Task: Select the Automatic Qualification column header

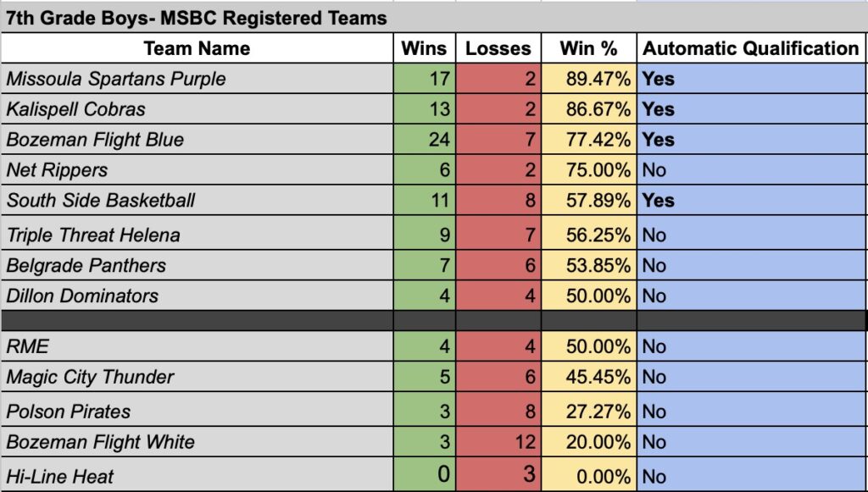Action: [751, 48]
